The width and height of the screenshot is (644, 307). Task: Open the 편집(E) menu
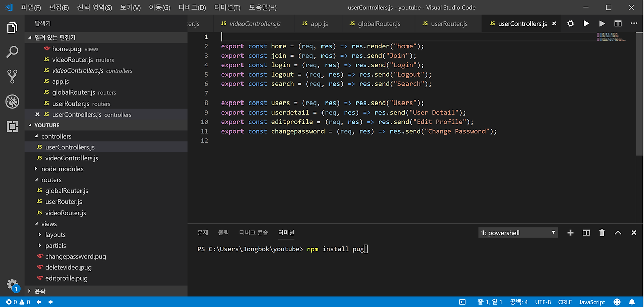(x=59, y=8)
